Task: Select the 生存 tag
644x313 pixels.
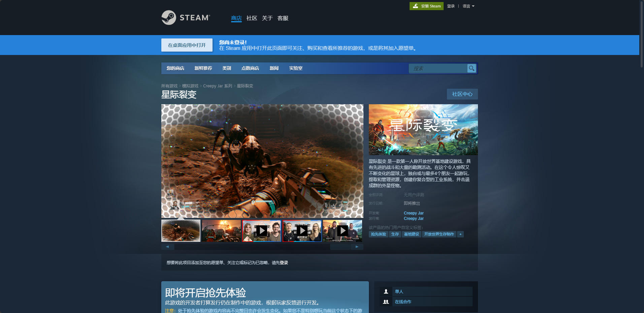Action: (395, 234)
